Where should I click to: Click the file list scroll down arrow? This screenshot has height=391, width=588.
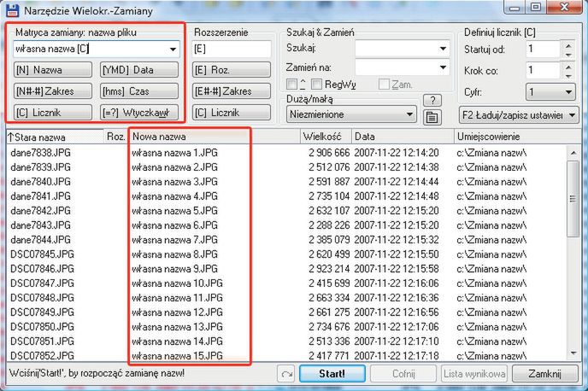point(573,353)
